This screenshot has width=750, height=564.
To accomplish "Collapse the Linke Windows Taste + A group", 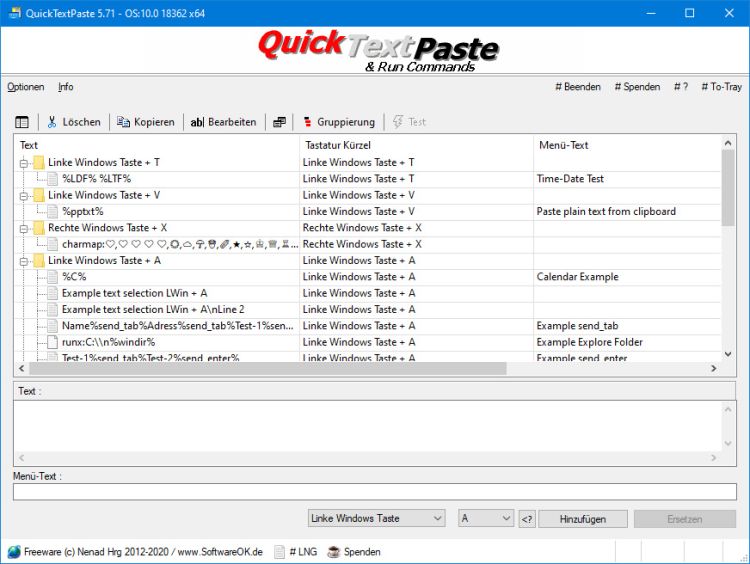I will point(23,261).
